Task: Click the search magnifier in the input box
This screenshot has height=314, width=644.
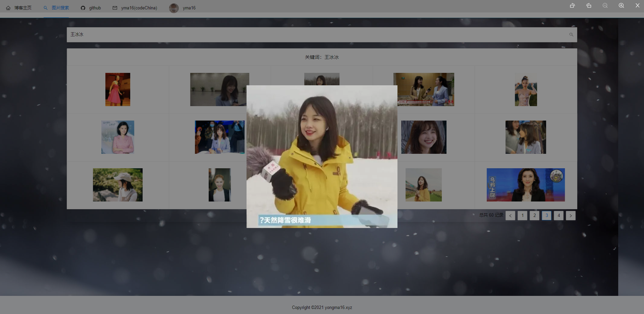Action: pos(571,35)
